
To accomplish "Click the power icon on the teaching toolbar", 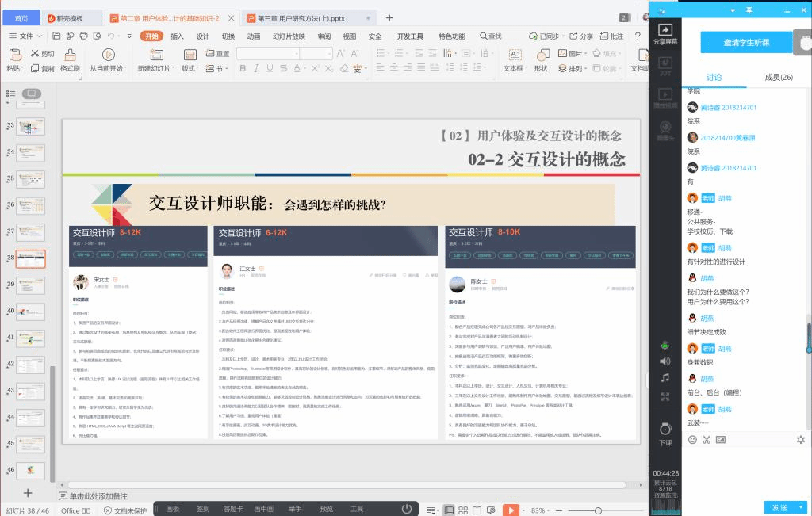I will (x=407, y=509).
